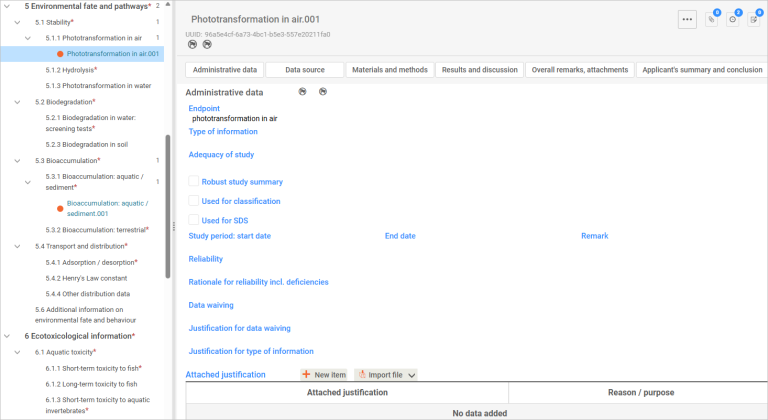The height and width of the screenshot is (420, 768).
Task: Collapse the 5.2 Biodegradation node
Action: click(x=17, y=102)
